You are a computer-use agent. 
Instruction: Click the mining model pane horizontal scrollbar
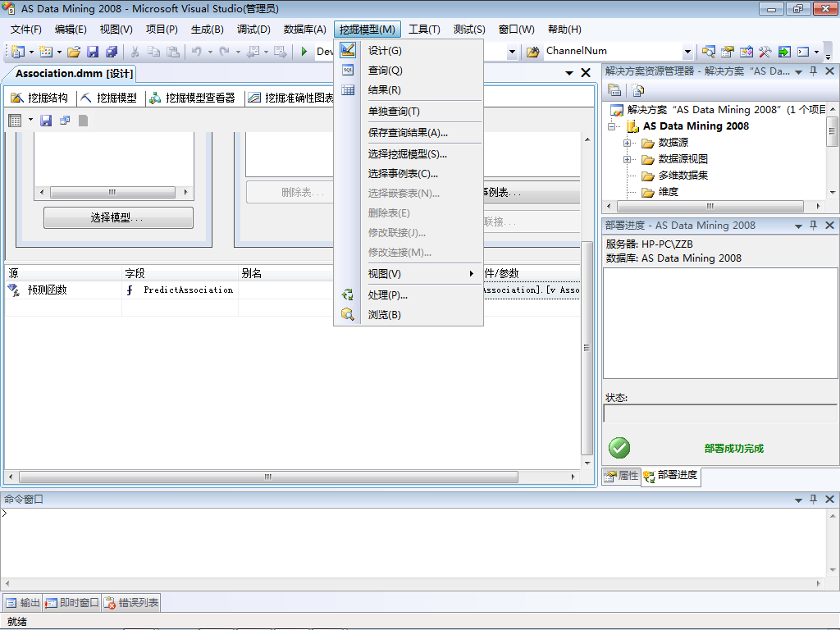coord(112,192)
